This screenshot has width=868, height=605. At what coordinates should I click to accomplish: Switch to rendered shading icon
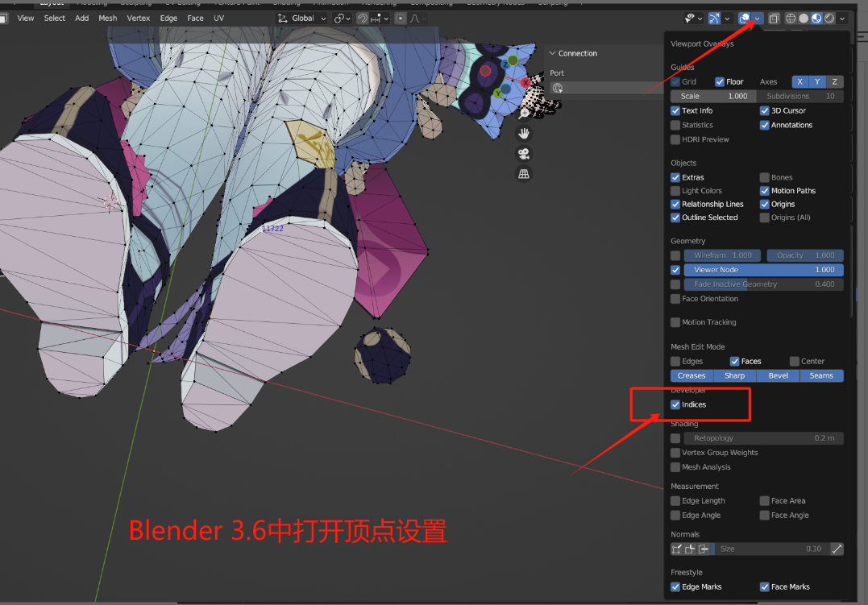pos(829,19)
